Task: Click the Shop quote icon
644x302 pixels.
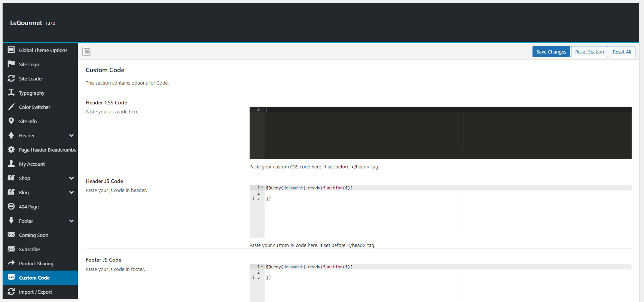Action: click(11, 178)
